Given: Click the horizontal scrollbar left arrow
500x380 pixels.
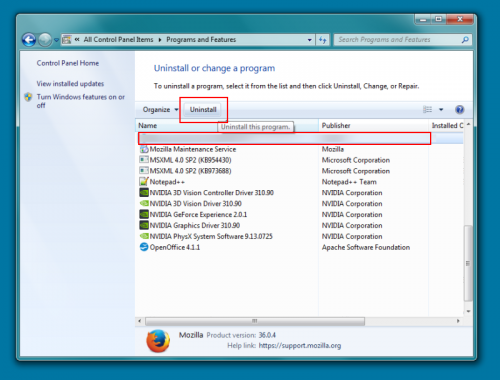Looking at the screenshot, I should click(139, 321).
